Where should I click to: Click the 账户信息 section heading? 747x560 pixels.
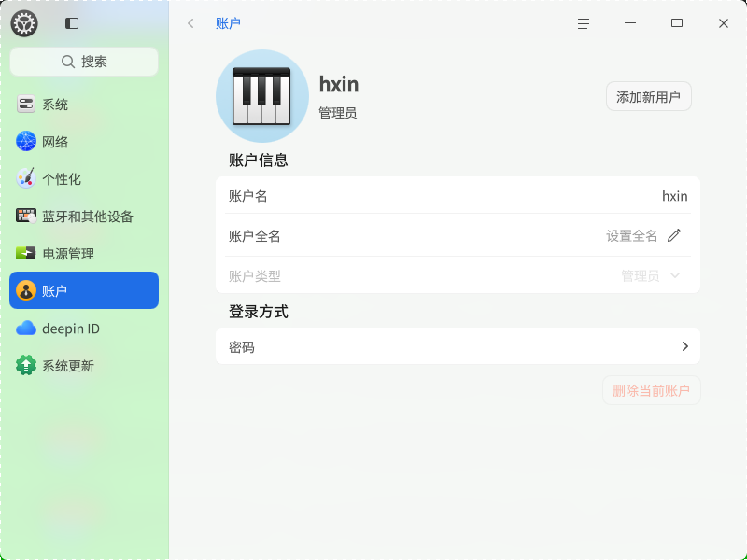click(x=259, y=160)
